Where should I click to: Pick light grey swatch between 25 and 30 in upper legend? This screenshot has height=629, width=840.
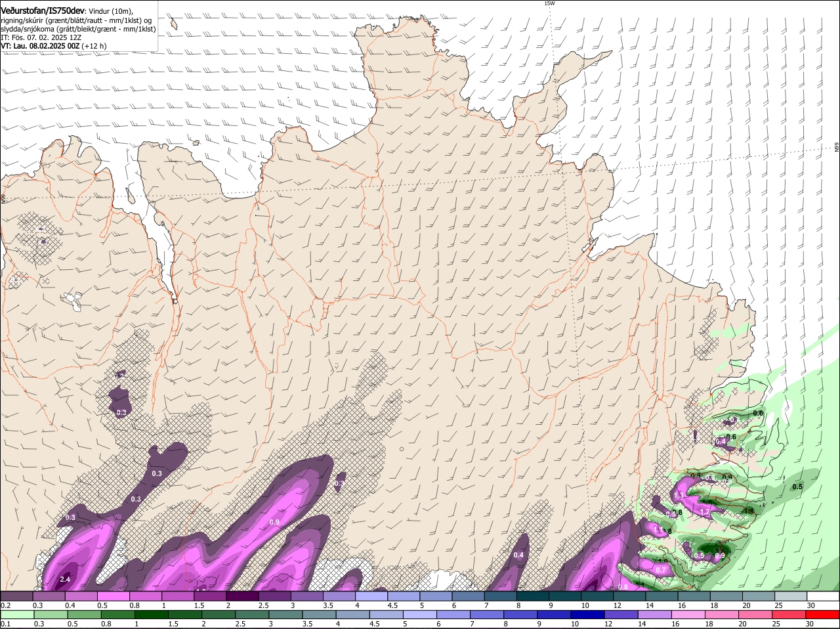791,596
